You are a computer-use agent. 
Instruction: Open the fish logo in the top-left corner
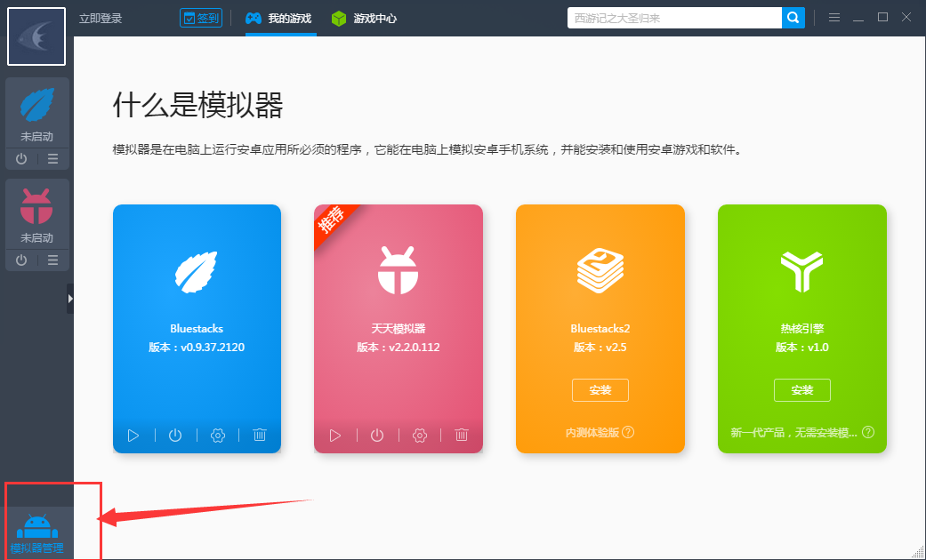36,36
